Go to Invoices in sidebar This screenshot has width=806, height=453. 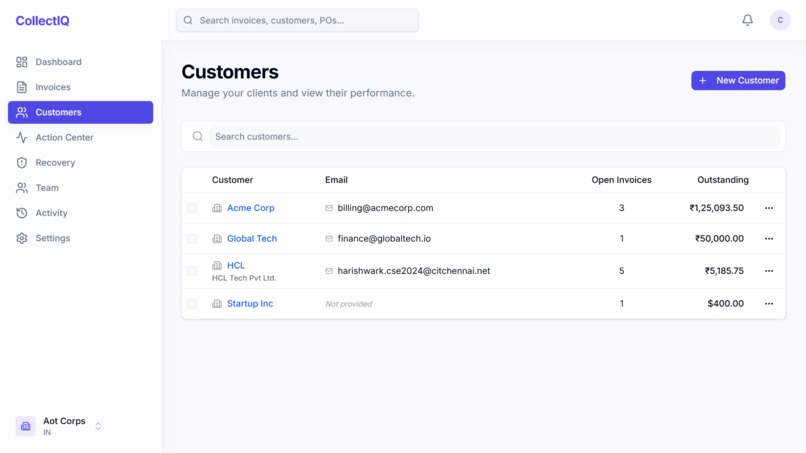tap(80, 87)
